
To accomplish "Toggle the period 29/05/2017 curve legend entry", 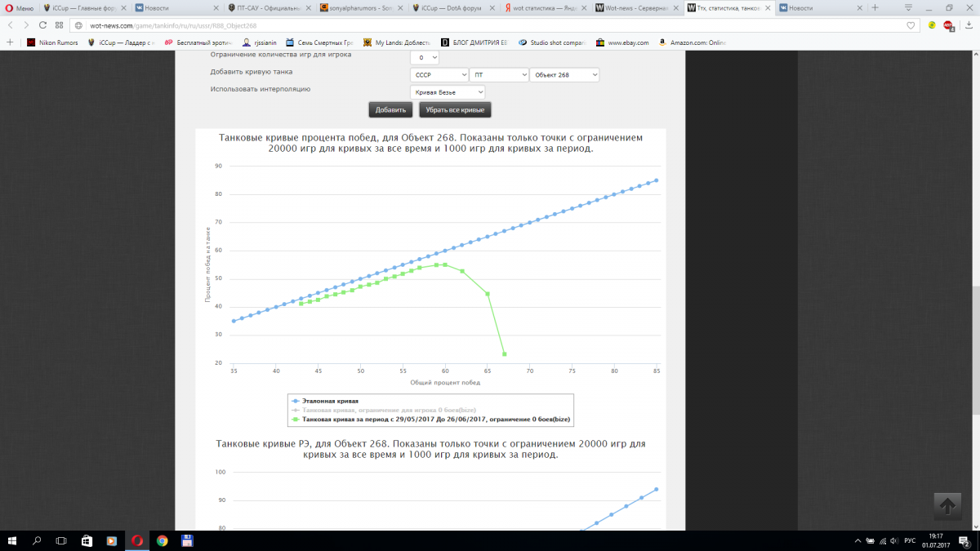I will tap(431, 419).
